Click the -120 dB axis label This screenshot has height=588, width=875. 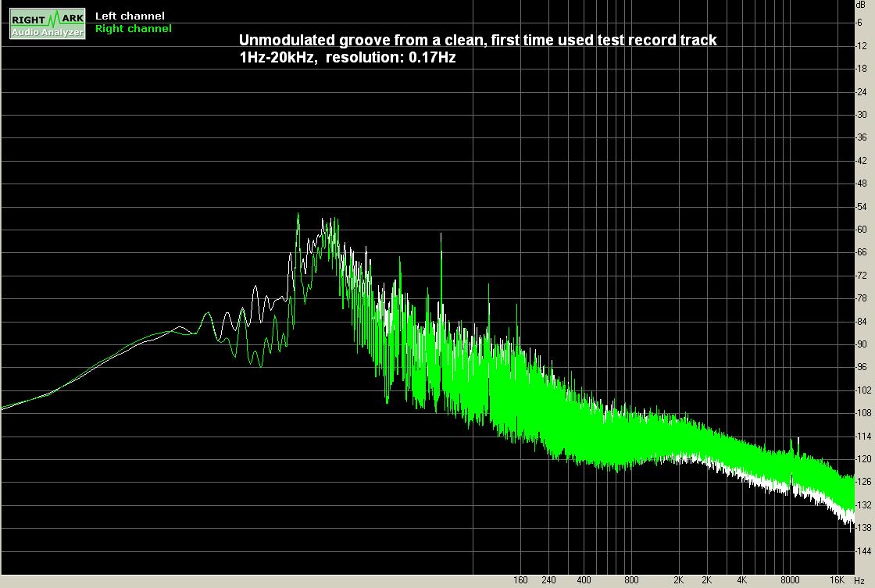pos(863,459)
